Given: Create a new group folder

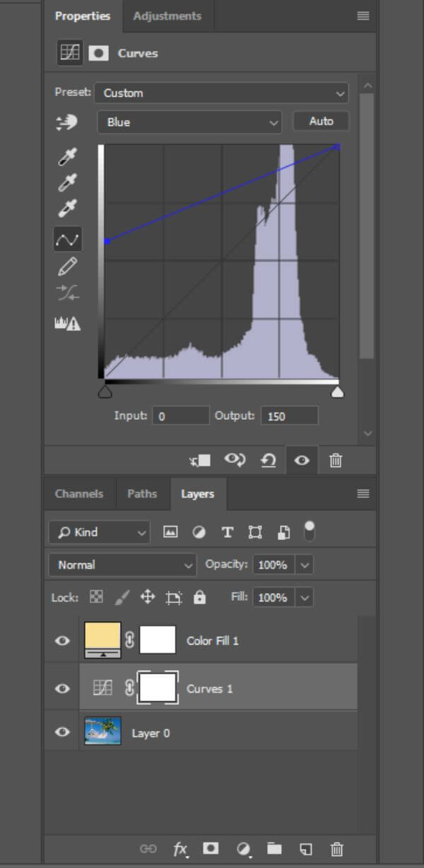Looking at the screenshot, I should 274,849.
